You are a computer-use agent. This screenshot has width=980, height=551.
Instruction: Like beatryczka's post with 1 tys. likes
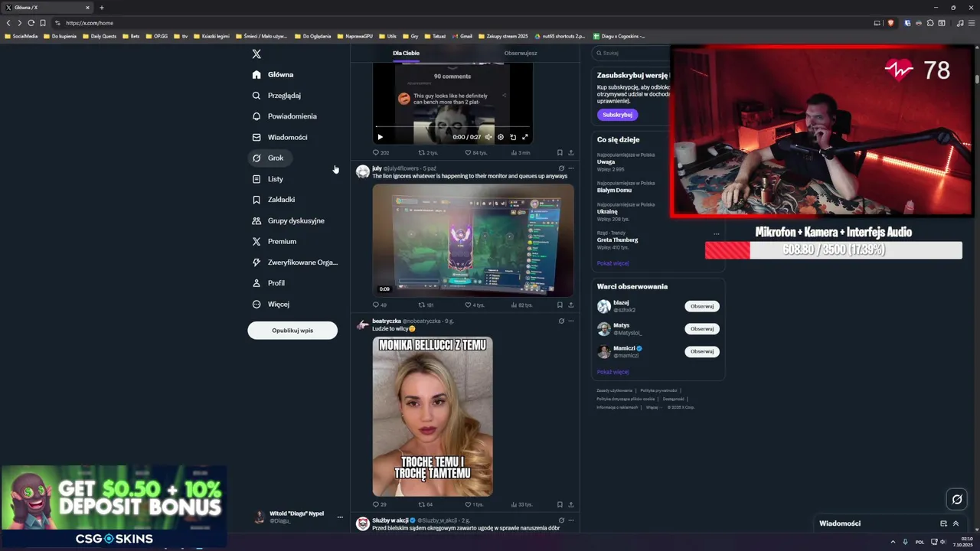tap(474, 504)
